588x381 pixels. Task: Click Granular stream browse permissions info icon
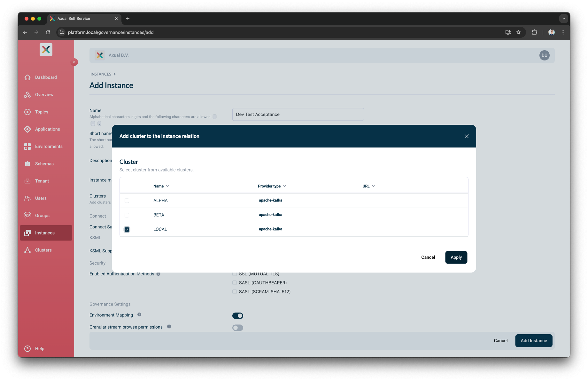pyautogui.click(x=169, y=327)
